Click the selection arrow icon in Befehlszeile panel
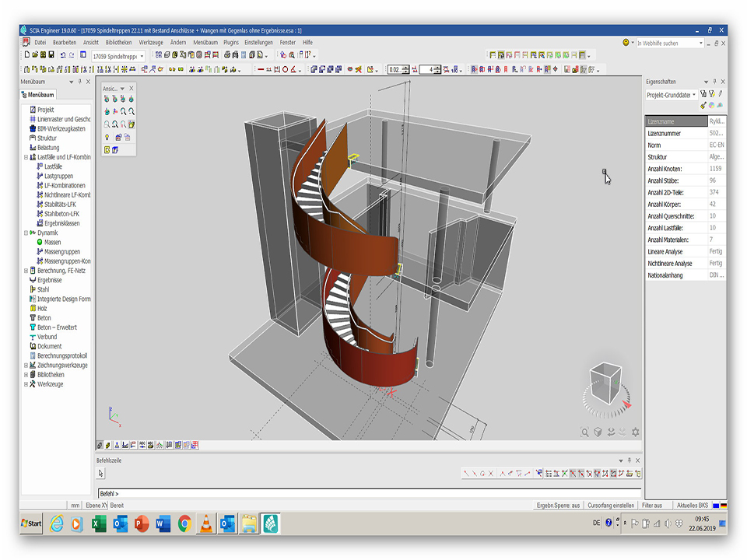Image resolution: width=747 pixels, height=560 pixels. click(103, 474)
